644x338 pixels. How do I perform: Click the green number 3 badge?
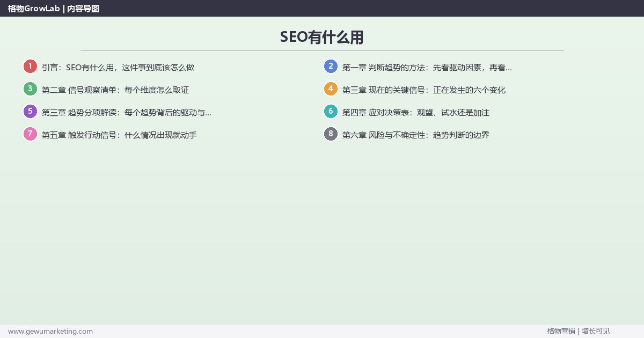(x=30, y=89)
